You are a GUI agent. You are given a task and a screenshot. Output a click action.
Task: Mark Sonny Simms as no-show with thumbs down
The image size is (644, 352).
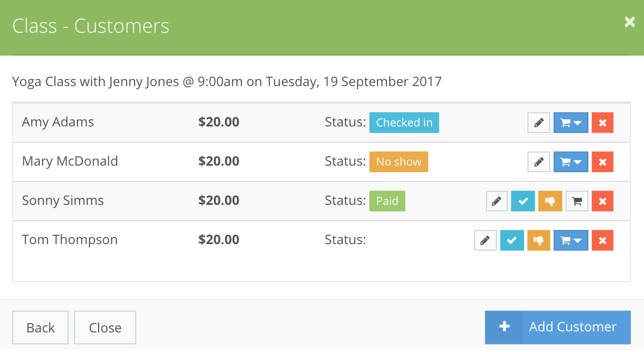(550, 201)
